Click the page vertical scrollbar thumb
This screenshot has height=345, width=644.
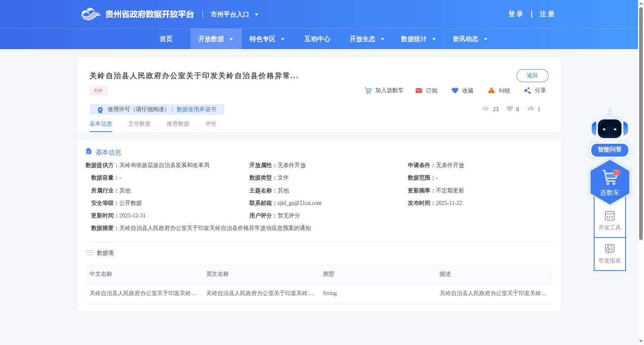click(641, 123)
